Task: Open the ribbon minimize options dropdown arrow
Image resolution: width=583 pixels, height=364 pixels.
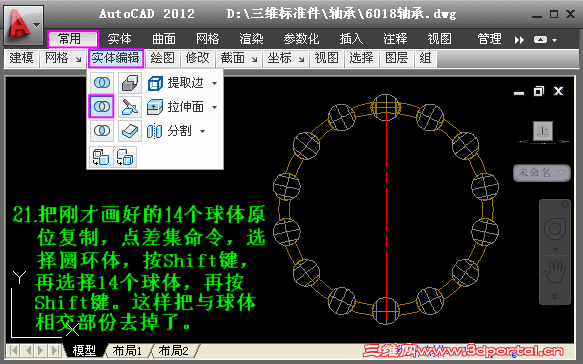Action: [554, 40]
